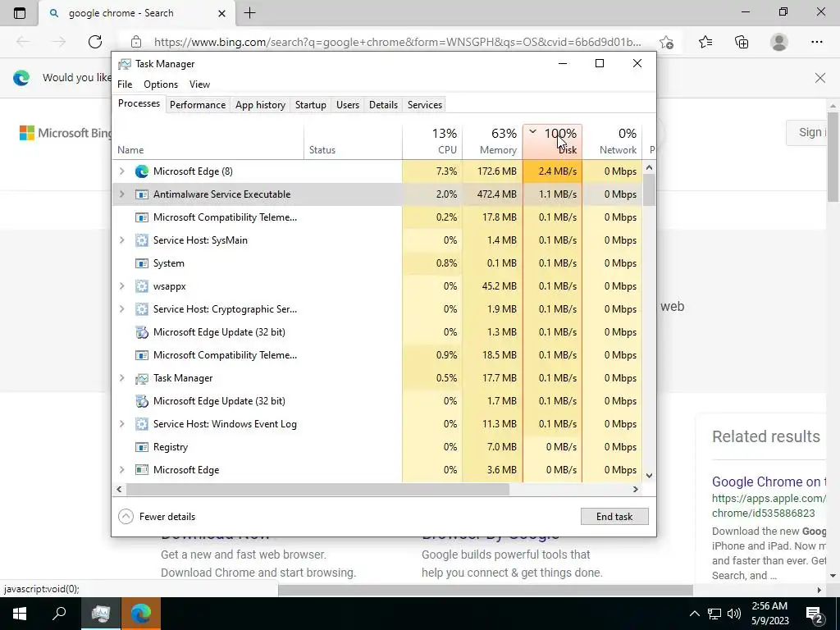840x630 pixels.
Task: Select the Microsoft Compatibility Telemetry 17.8 MB row
Action: pos(377,217)
